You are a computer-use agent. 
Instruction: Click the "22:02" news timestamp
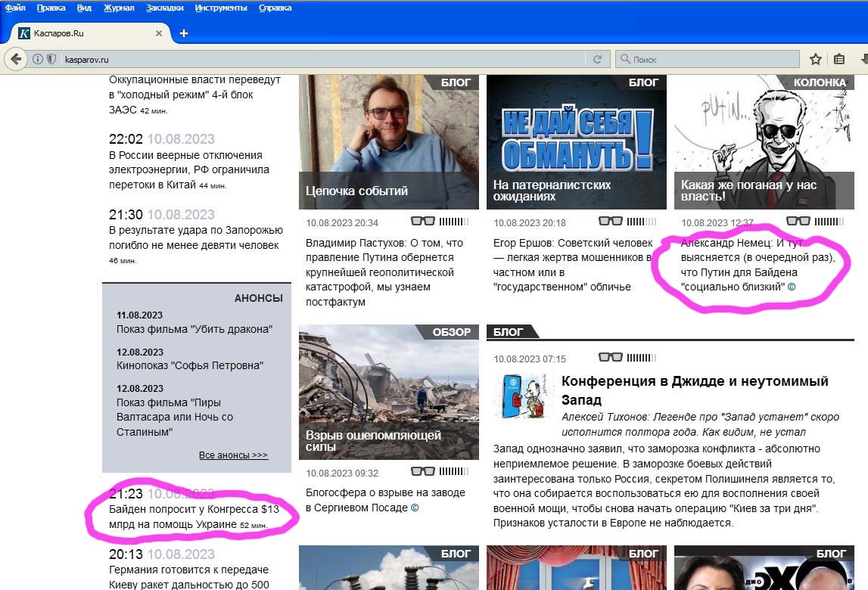126,139
